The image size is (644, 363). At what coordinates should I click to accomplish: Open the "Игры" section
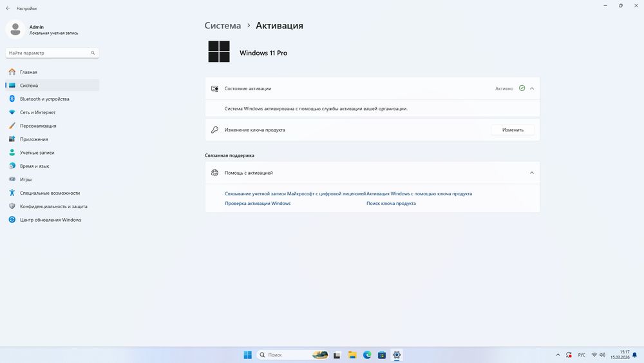tap(52, 180)
